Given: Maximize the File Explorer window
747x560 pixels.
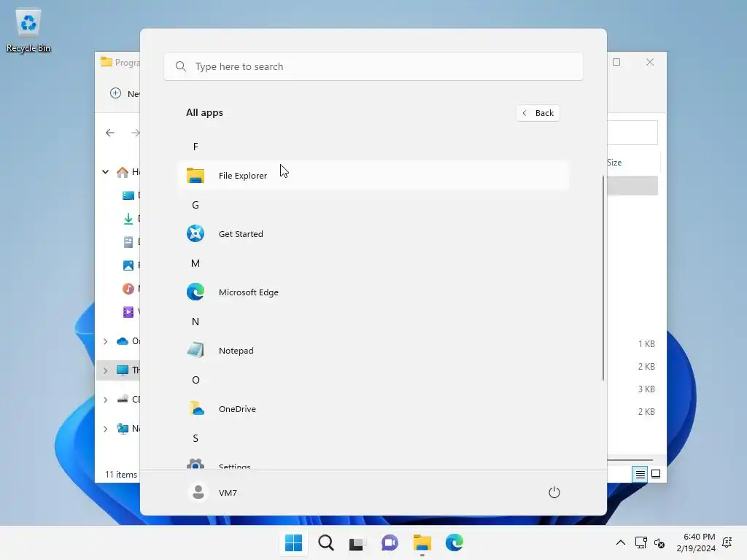Looking at the screenshot, I should [616, 63].
